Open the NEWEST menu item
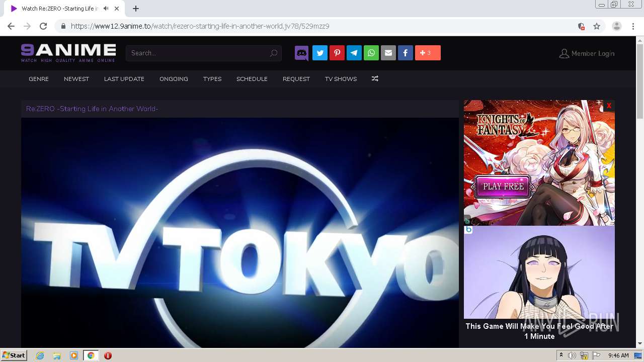Viewport: 644px width, 362px height. tap(76, 79)
